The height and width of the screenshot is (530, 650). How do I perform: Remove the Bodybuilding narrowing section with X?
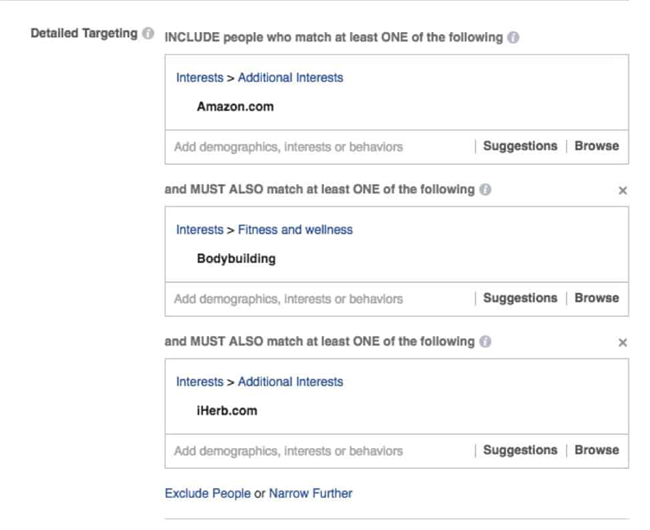click(x=623, y=191)
